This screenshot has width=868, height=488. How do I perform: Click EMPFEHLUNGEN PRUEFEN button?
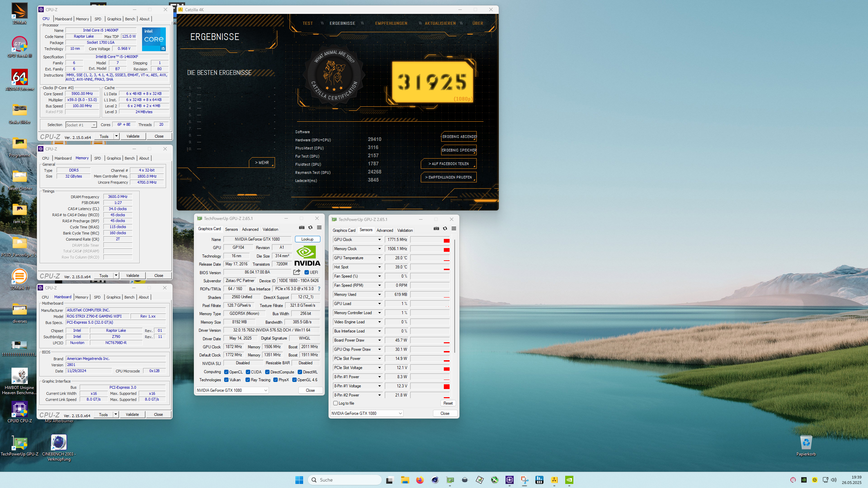tap(449, 177)
